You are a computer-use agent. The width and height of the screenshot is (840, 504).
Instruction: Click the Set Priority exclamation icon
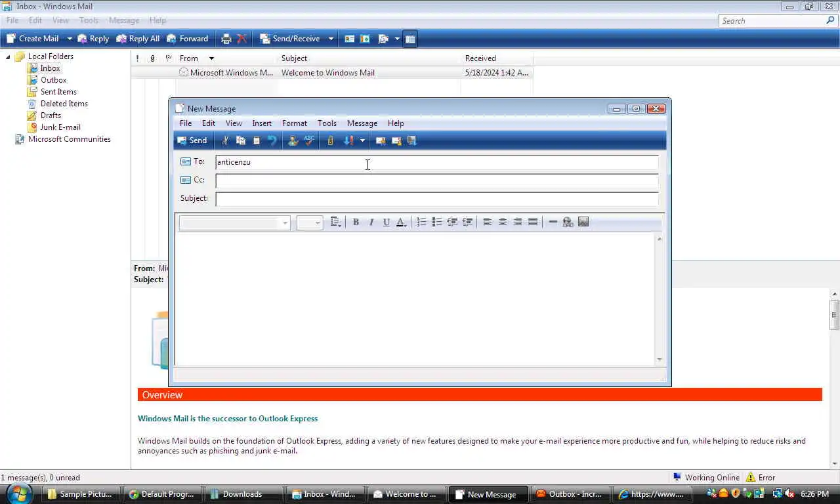pyautogui.click(x=348, y=140)
